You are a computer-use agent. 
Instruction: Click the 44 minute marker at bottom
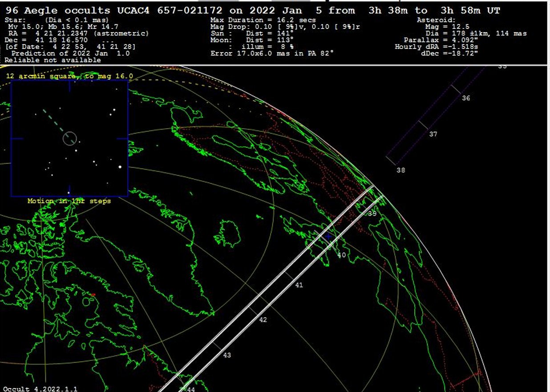[x=190, y=389]
